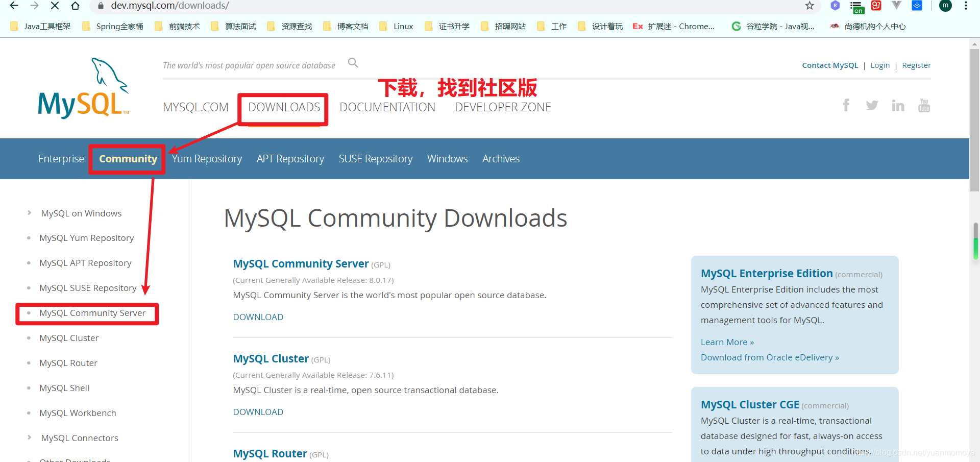Viewport: 980px width, 462px height.
Task: Open MySQL Cluster in the sidebar
Action: tap(69, 338)
